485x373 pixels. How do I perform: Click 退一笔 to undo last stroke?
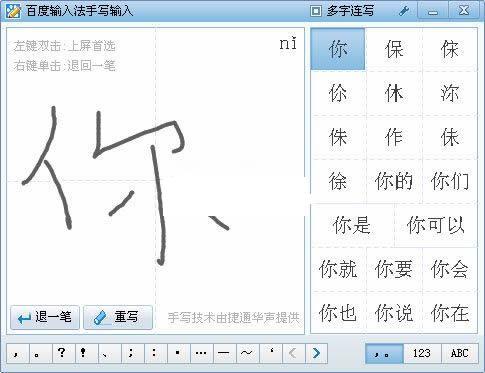coord(45,317)
